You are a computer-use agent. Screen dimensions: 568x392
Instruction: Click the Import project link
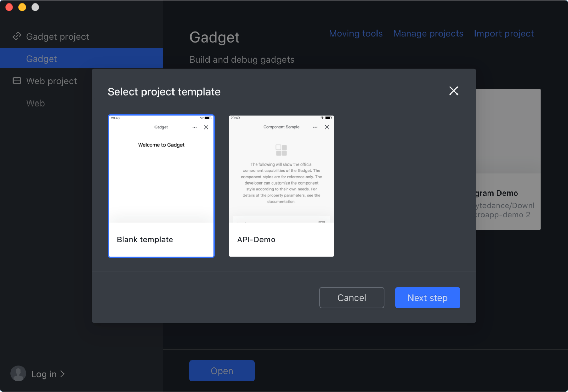click(504, 34)
